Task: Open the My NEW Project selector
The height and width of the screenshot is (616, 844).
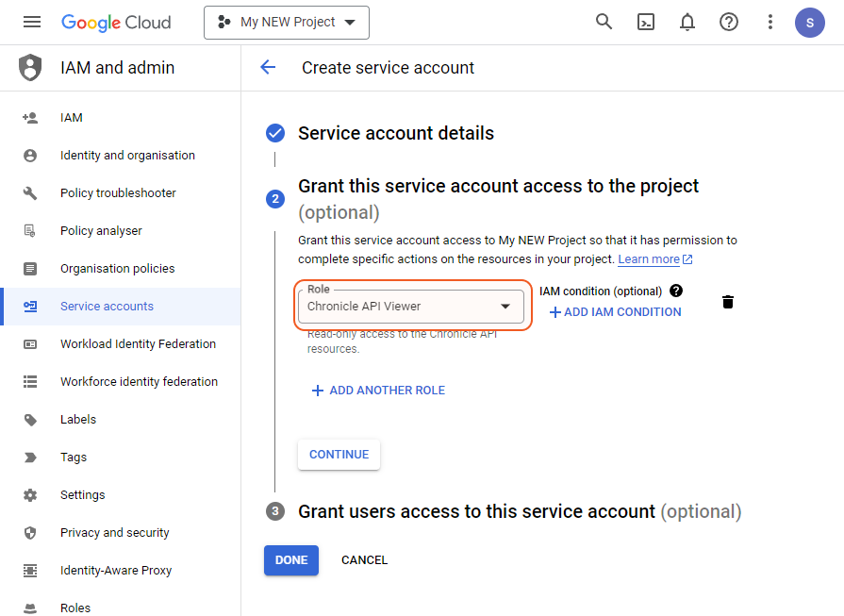Action: (x=287, y=22)
